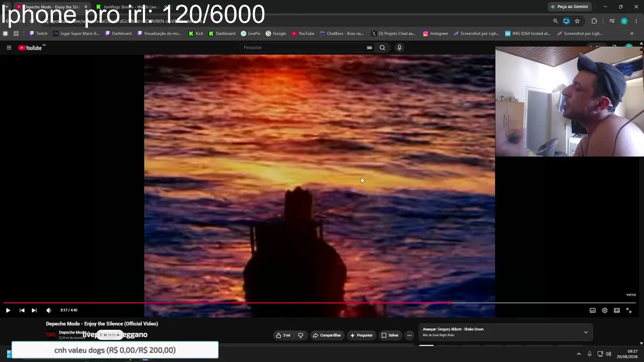Open the browser extensions puzzle icon
Screen dimensions: 644x362
coord(594,21)
